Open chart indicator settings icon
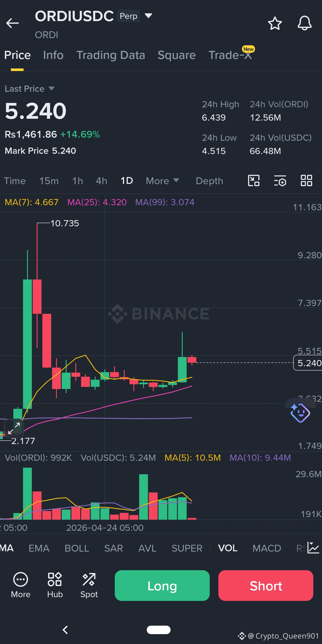 (x=280, y=180)
